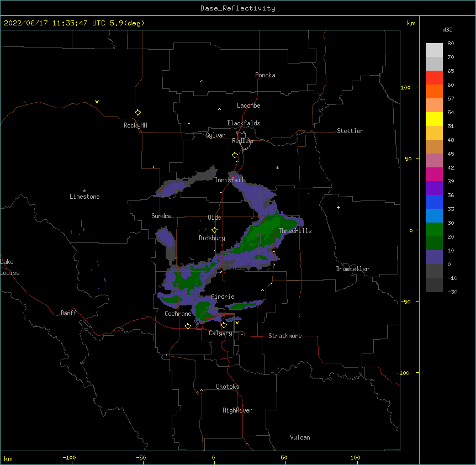Click the dBZ legend heading
The image size is (476, 465).
(447, 29)
